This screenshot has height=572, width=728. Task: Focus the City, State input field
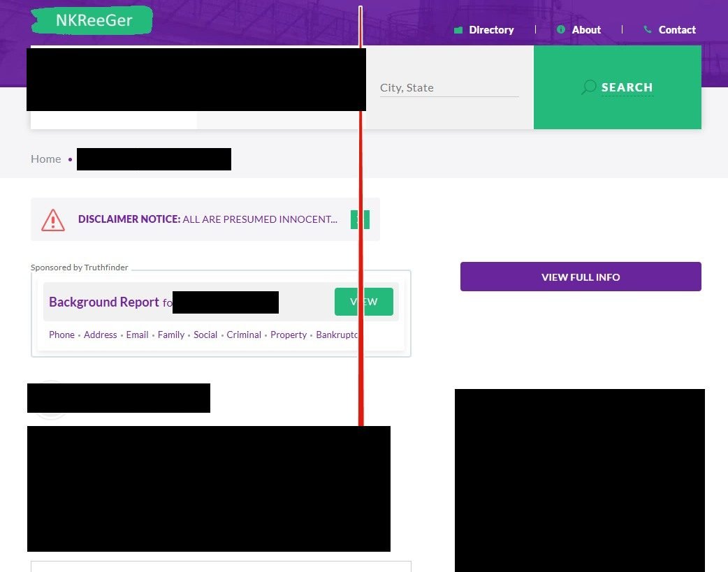coord(449,88)
